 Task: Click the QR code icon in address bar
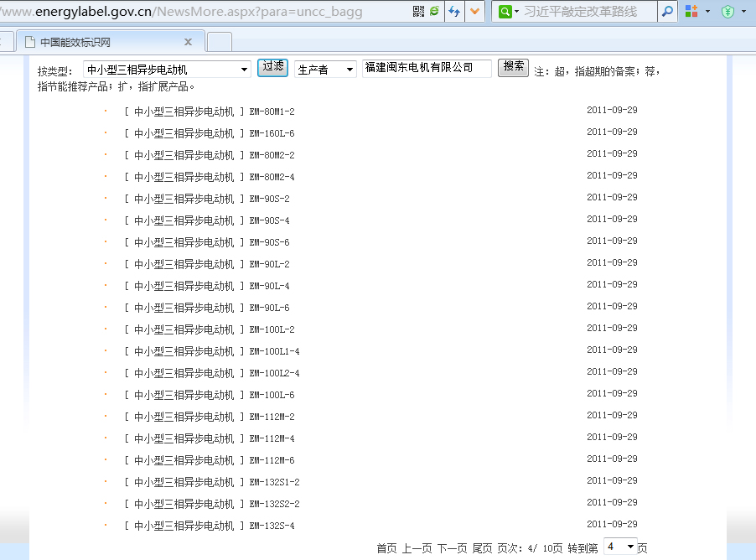pyautogui.click(x=418, y=11)
